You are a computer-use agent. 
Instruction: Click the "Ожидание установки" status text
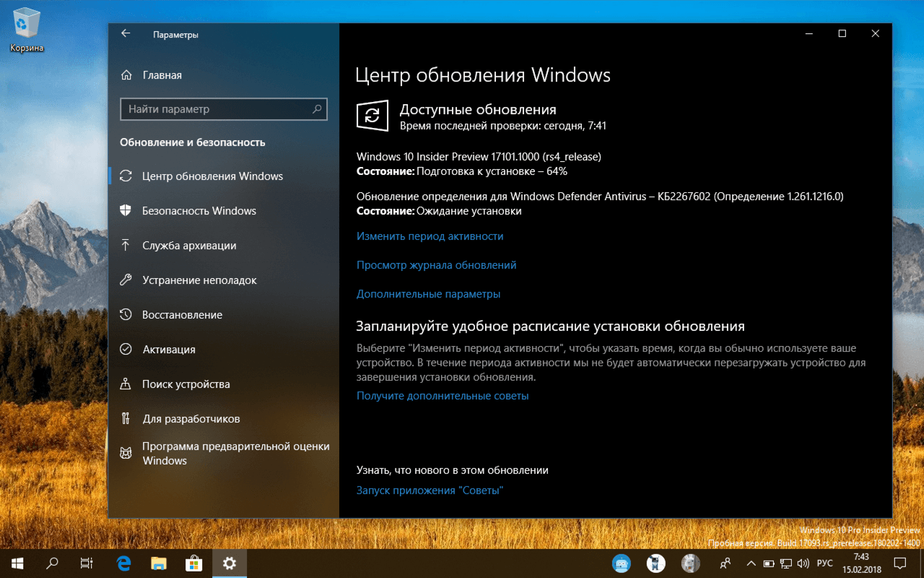469,211
